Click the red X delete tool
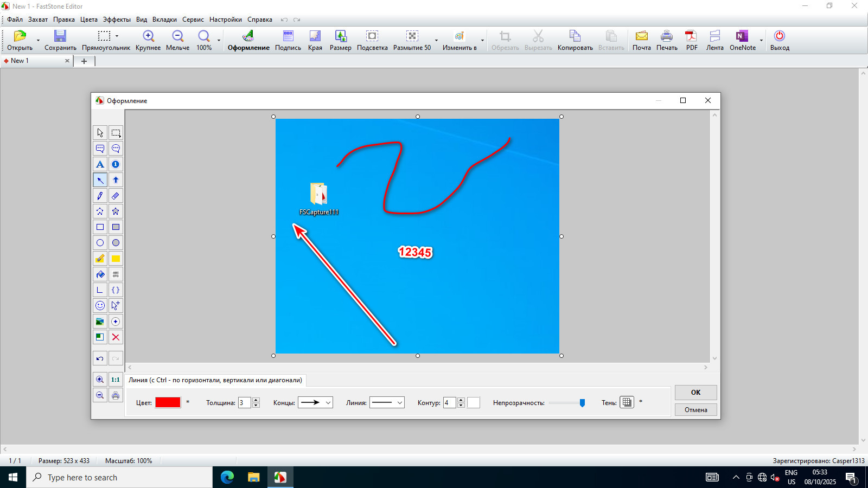The image size is (868, 488). point(116,337)
